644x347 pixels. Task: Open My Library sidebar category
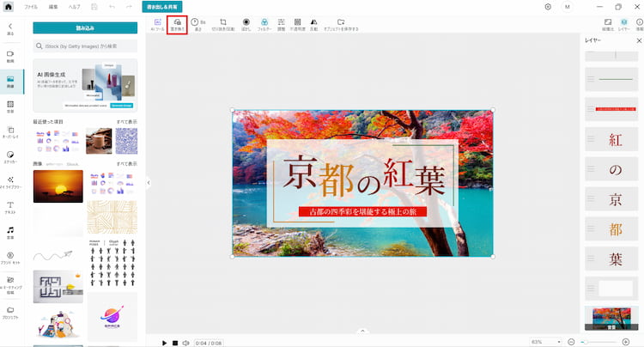pyautogui.click(x=10, y=183)
